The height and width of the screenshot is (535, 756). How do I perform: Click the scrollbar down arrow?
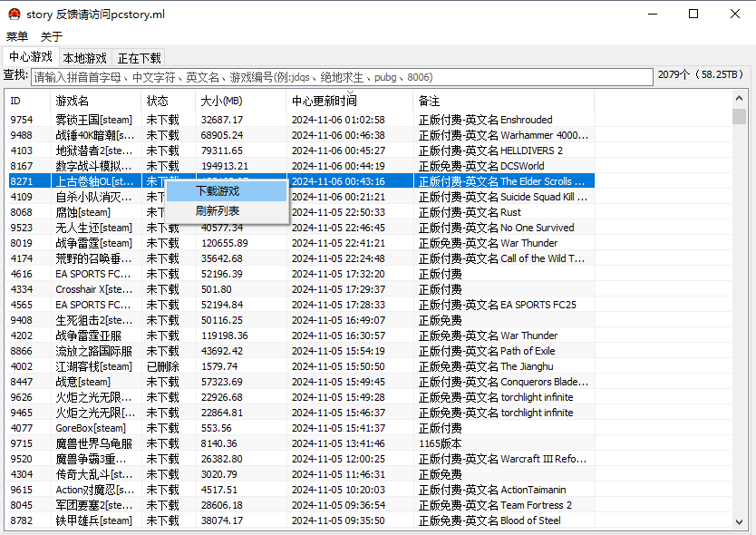739,521
